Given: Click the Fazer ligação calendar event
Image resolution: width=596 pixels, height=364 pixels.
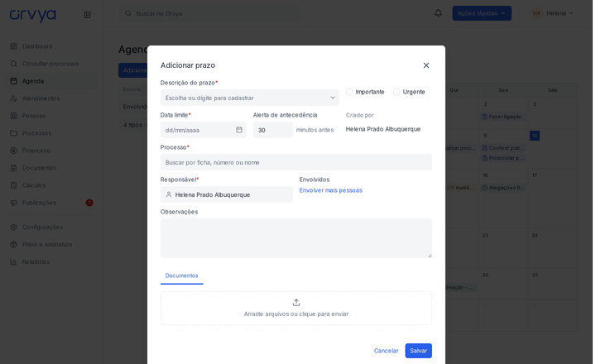Looking at the screenshot, I should [503, 117].
